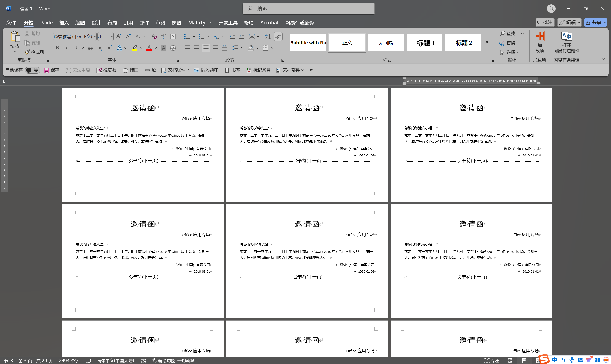The image size is (611, 364).
Task: Toggle the AutoSave (自动保存) switch
Action: click(32, 70)
